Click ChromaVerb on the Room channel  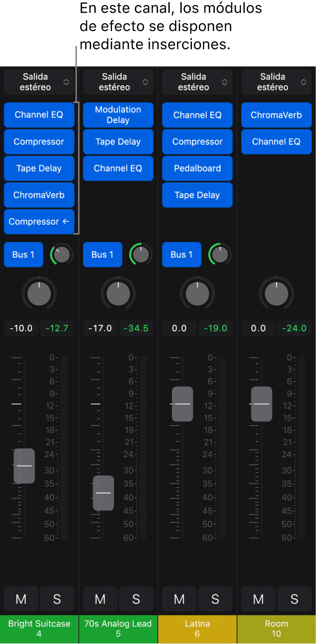277,115
